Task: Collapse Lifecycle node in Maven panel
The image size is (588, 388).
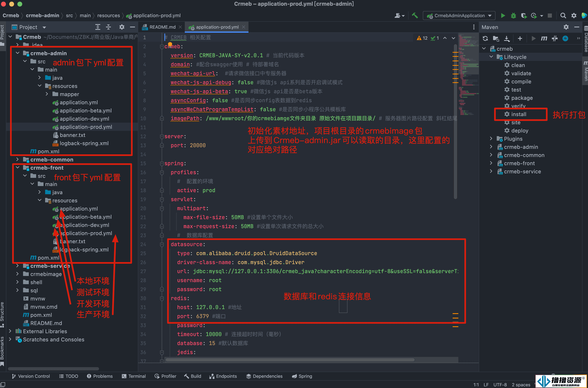Action: click(x=491, y=57)
